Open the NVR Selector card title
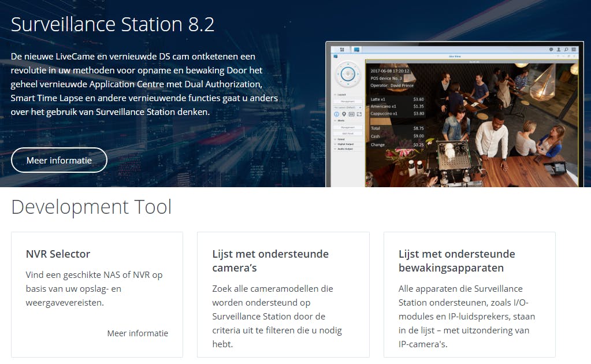591x364 pixels. 58,254
